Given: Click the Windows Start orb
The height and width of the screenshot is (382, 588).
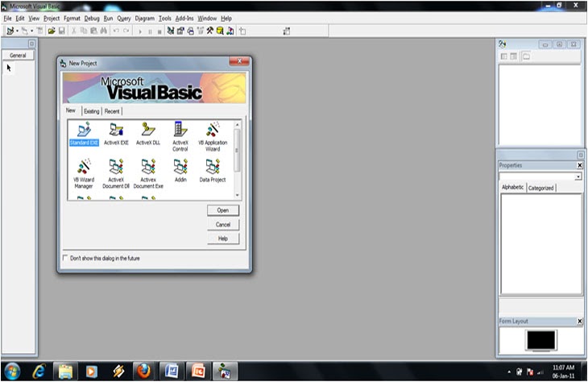Looking at the screenshot, I should [12, 372].
